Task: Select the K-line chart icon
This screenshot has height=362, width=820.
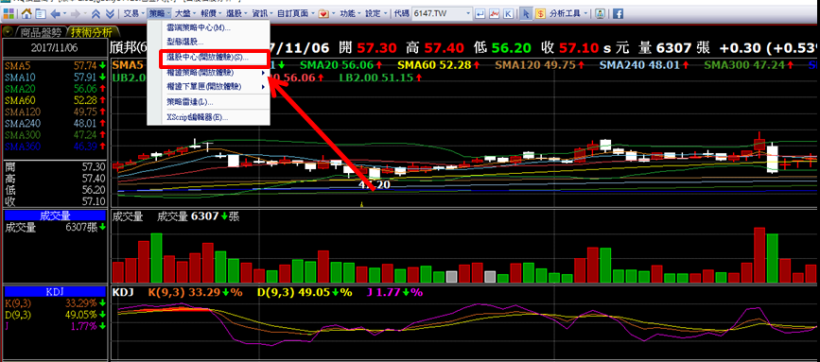Action: point(508,14)
